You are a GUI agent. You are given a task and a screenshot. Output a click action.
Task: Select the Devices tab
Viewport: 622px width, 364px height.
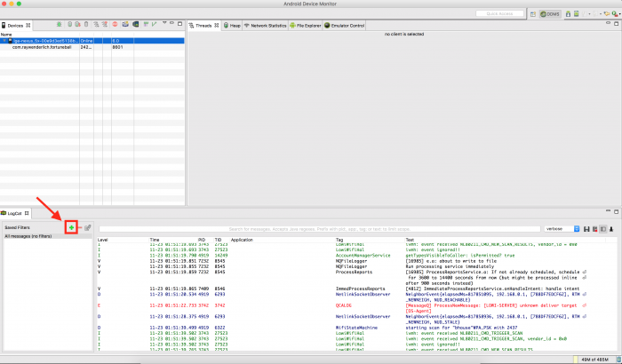pos(15,26)
